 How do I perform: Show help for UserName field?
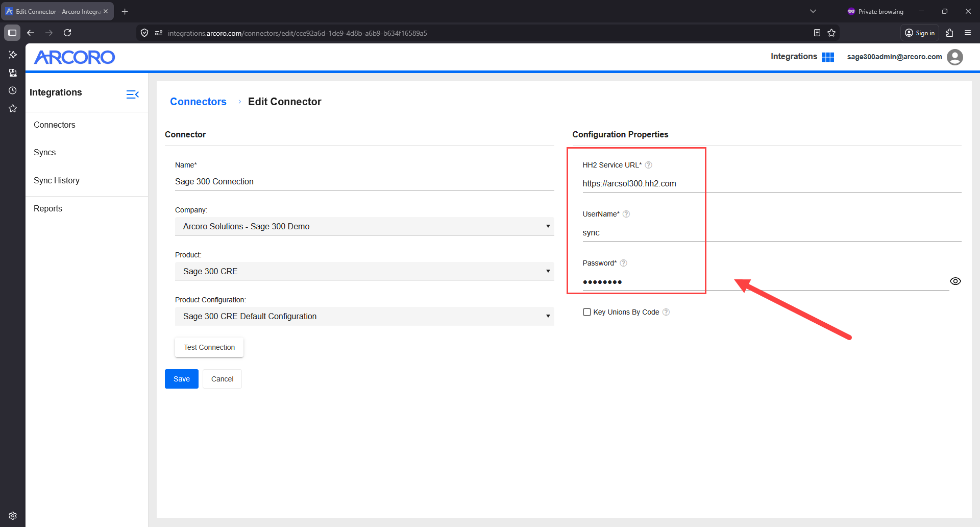pyautogui.click(x=626, y=214)
